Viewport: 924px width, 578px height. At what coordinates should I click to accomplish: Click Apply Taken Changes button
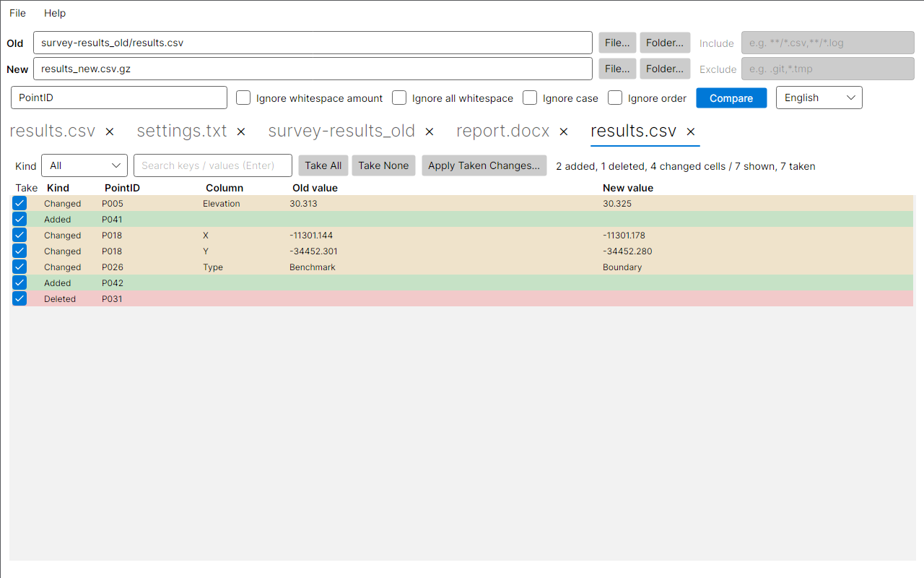[484, 165]
